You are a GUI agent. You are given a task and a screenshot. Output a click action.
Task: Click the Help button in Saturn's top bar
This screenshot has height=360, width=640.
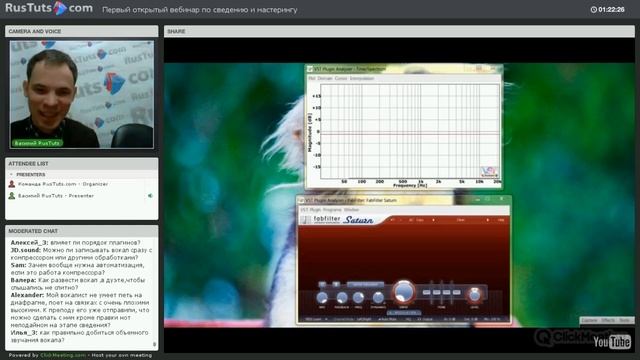point(501,220)
